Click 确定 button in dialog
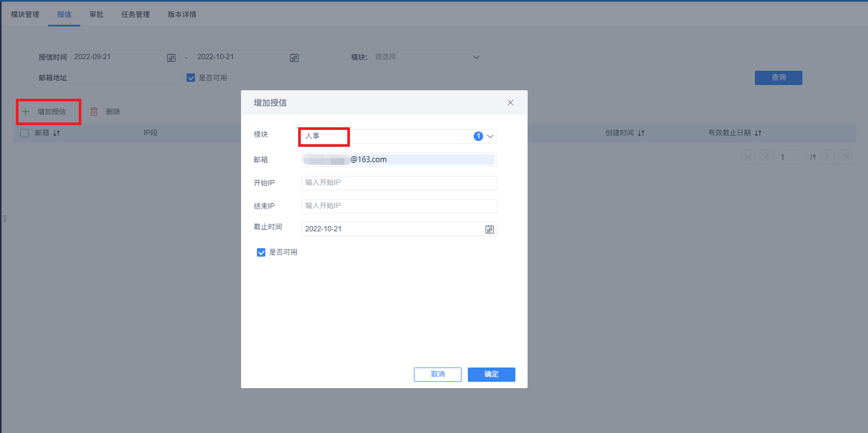This screenshot has width=868, height=433. tap(492, 374)
